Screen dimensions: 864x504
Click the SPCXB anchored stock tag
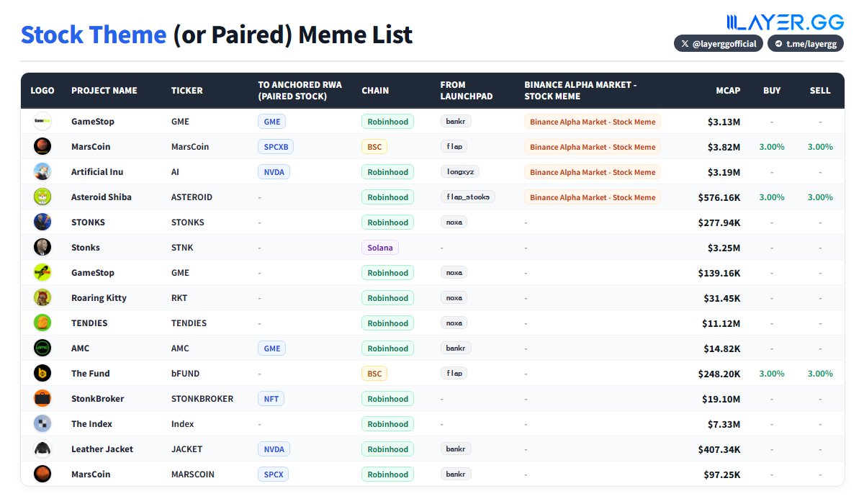276,147
